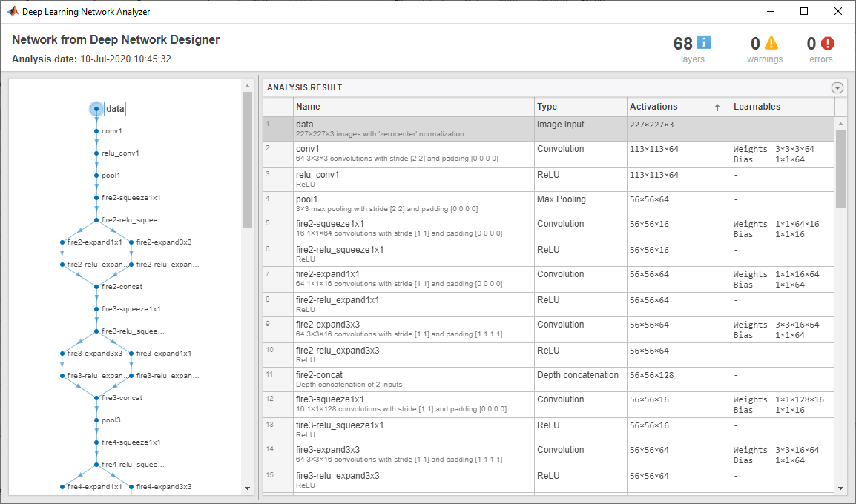Click the yellow warnings triangle icon
Image resolution: width=856 pixels, height=504 pixels.
(771, 43)
